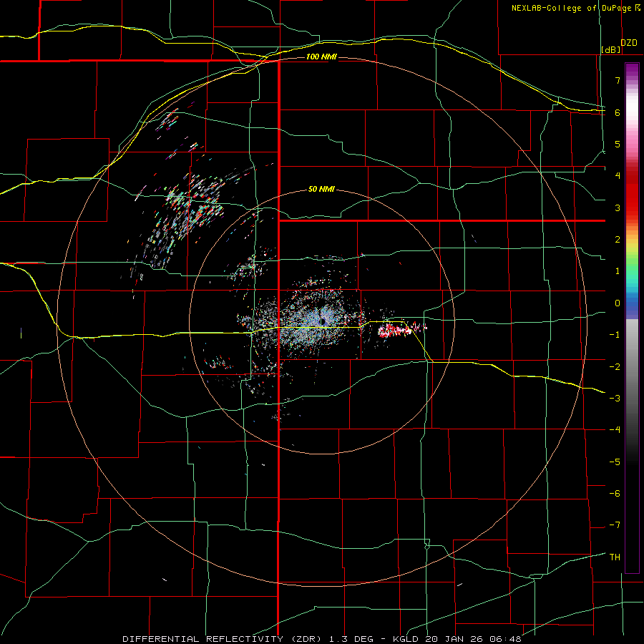Click the 5 value on color scale
Viewport: 644px width, 644px height.
pyautogui.click(x=618, y=144)
